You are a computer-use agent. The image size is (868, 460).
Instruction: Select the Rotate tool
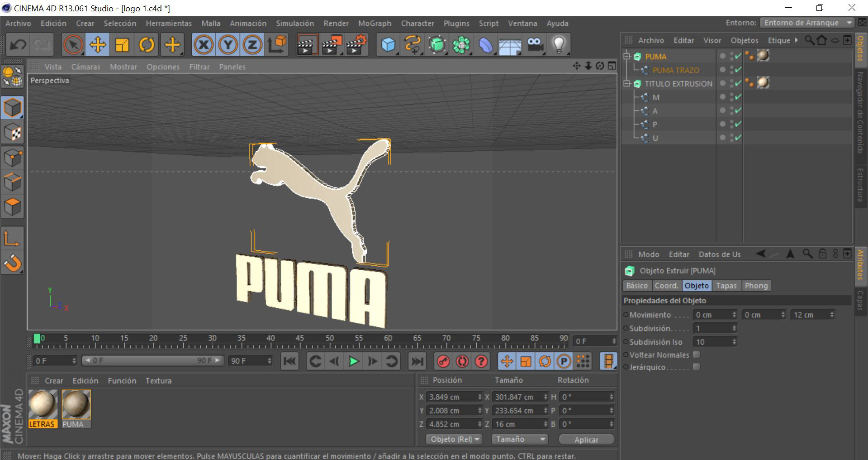pos(147,45)
